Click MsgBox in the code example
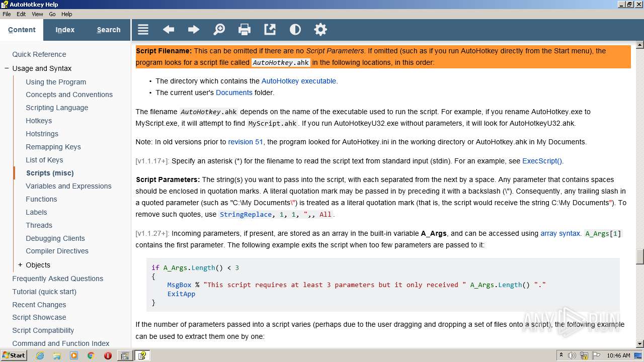644x362 pixels. coord(180,285)
